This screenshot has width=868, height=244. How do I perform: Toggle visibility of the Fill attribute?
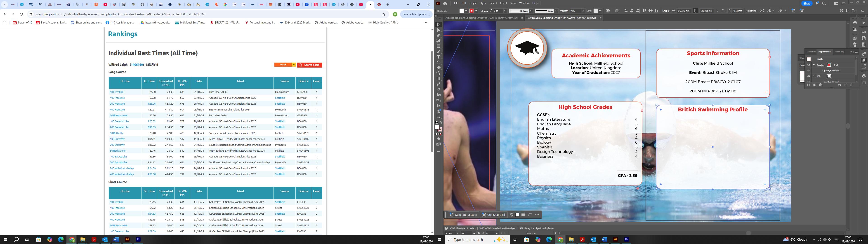pos(809,76)
